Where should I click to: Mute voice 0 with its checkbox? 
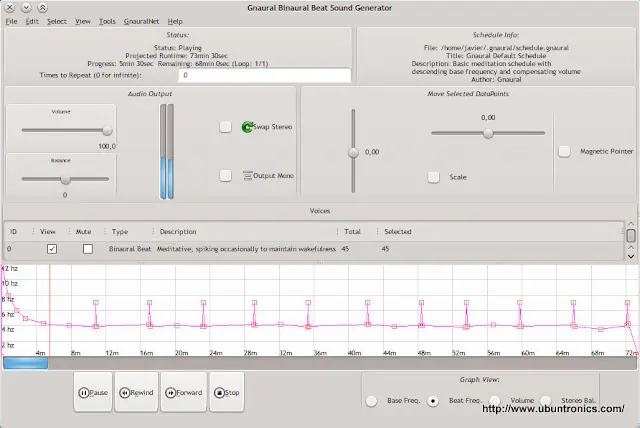(88, 249)
